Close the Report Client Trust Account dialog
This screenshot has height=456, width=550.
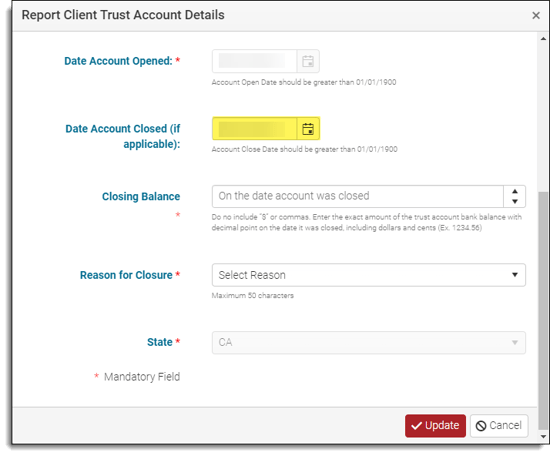click(536, 15)
